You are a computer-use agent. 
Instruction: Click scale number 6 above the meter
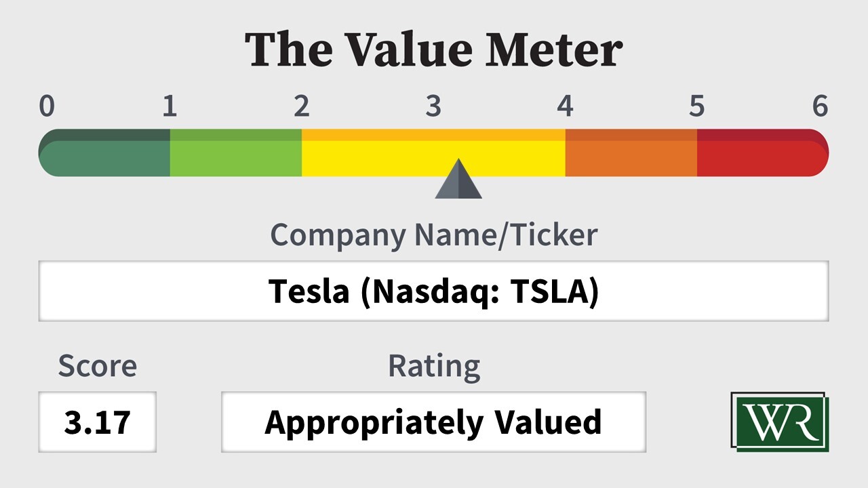(x=820, y=106)
